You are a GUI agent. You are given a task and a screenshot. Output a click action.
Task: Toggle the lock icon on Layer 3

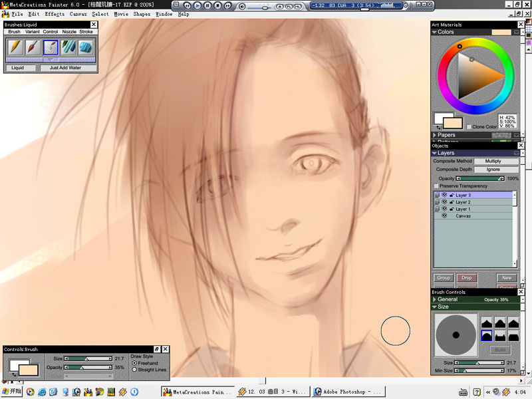(x=452, y=196)
